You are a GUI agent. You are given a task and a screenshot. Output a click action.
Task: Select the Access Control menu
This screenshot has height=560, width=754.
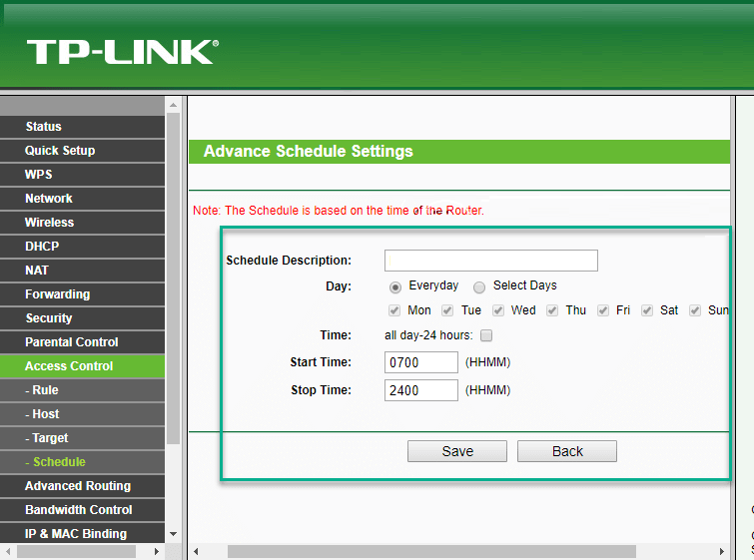(82, 366)
